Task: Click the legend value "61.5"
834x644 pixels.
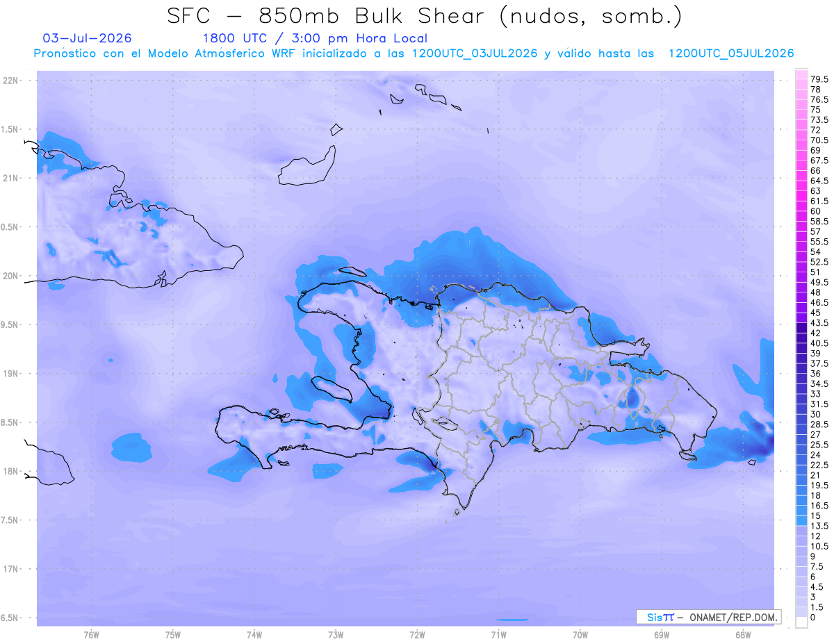Action: pyautogui.click(x=819, y=201)
